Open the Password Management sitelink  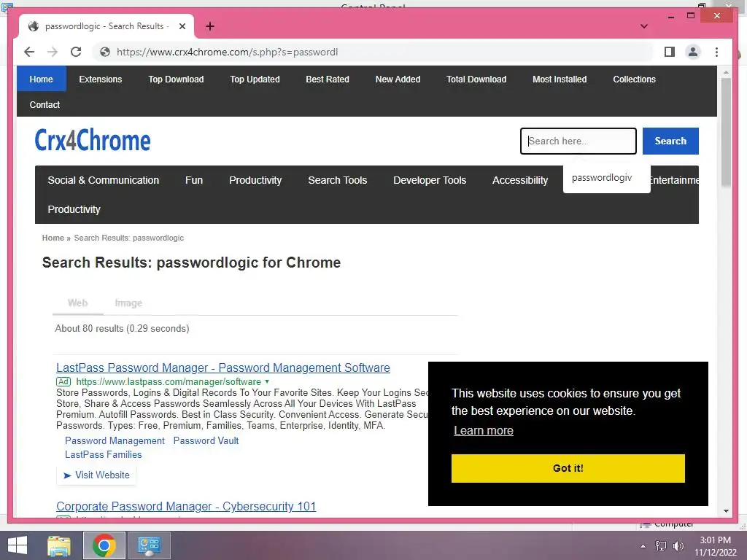tap(115, 441)
